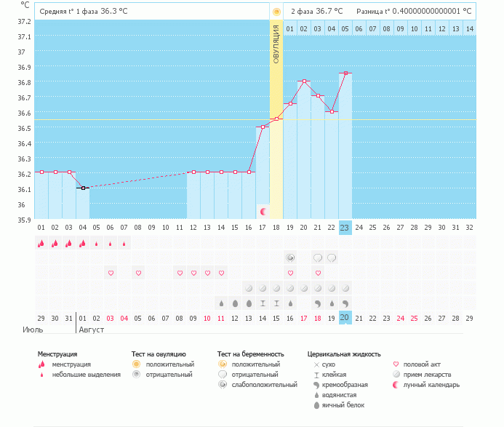Click legend item 'клейкая'
The height and width of the screenshot is (427, 504).
(334, 375)
